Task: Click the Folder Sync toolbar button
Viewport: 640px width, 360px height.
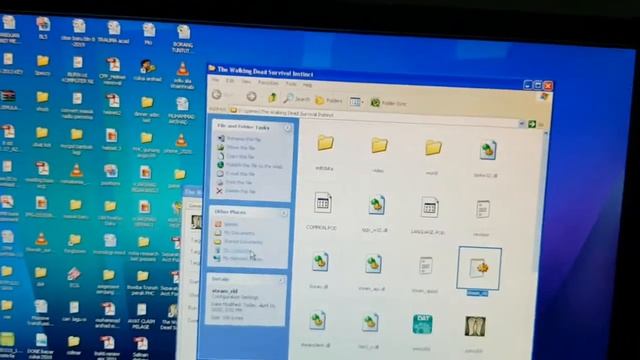Action: 388,103
